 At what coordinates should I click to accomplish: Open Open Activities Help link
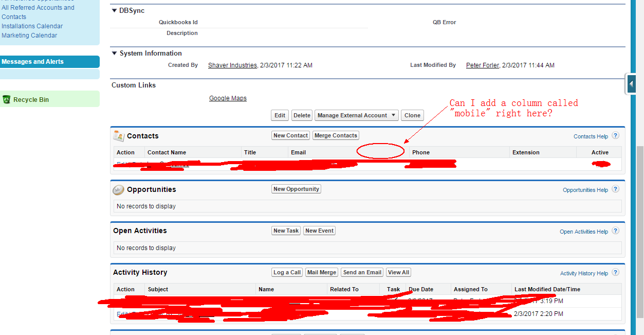pyautogui.click(x=584, y=232)
